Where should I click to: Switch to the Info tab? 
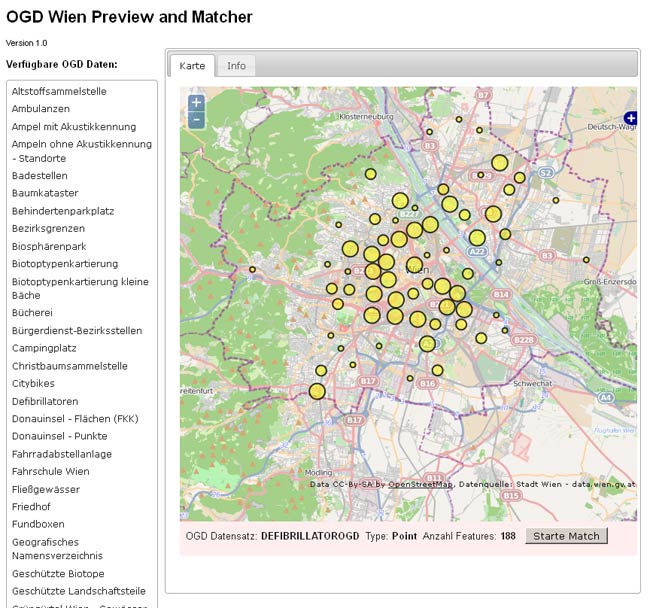pos(236,66)
